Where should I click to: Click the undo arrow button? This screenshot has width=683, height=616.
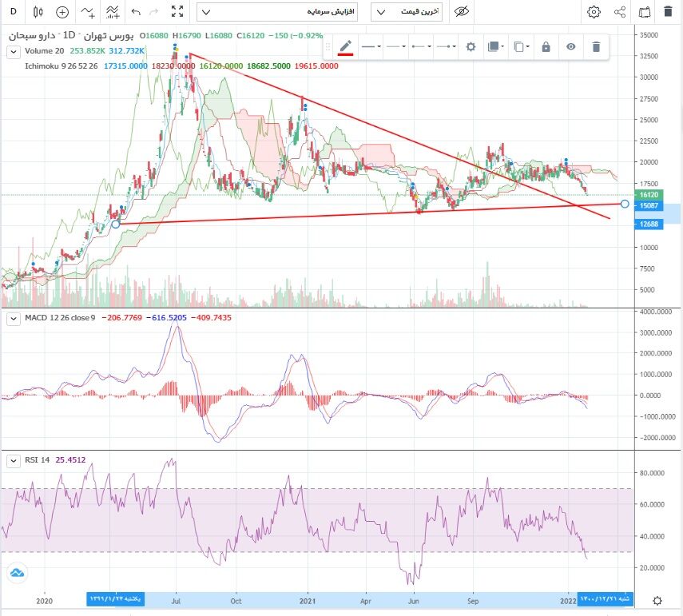pyautogui.click(x=136, y=12)
